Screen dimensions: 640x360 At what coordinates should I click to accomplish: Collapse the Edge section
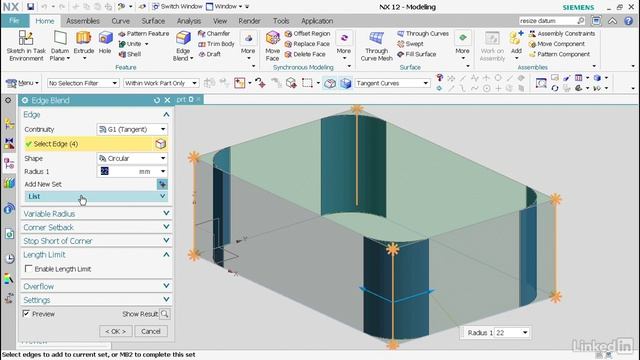coord(96,114)
